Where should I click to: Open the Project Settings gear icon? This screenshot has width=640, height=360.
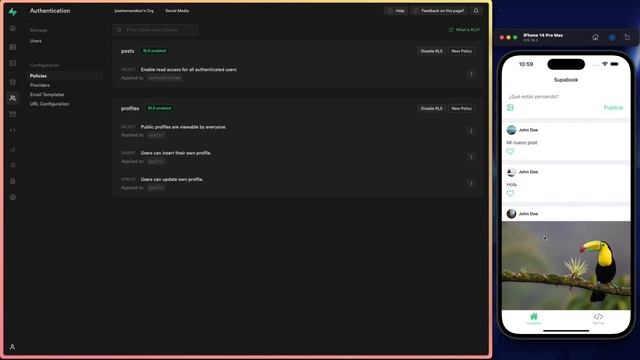tap(13, 197)
